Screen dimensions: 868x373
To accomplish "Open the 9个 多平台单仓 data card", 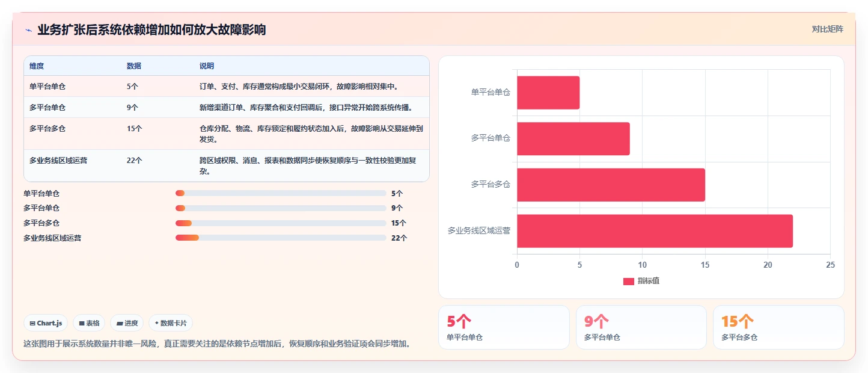I will [x=641, y=327].
